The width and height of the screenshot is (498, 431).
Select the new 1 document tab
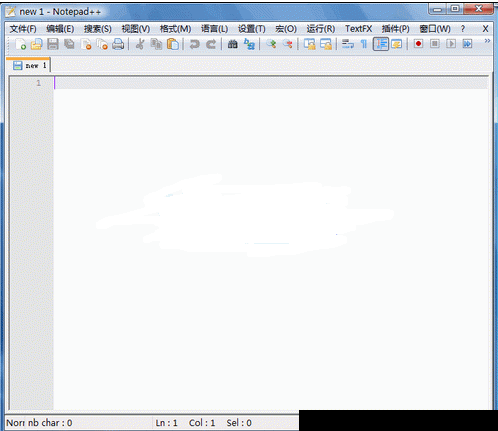click(x=28, y=65)
